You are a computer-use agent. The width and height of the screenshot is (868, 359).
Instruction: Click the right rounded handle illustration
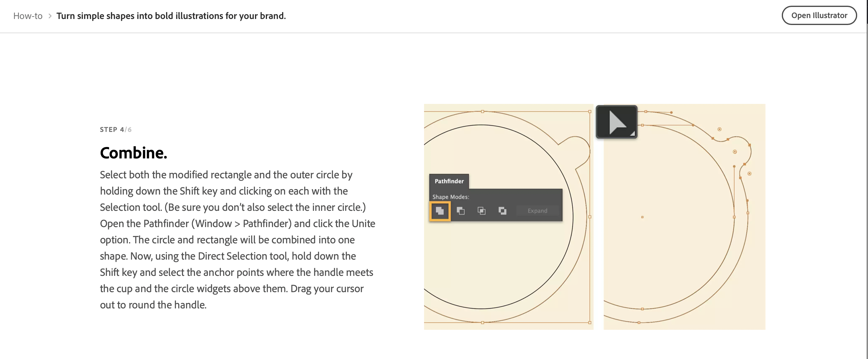(x=684, y=217)
